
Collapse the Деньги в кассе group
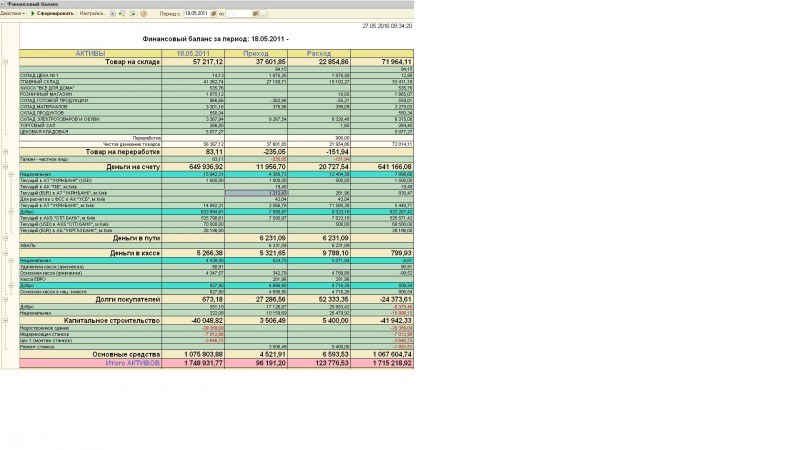[6, 253]
